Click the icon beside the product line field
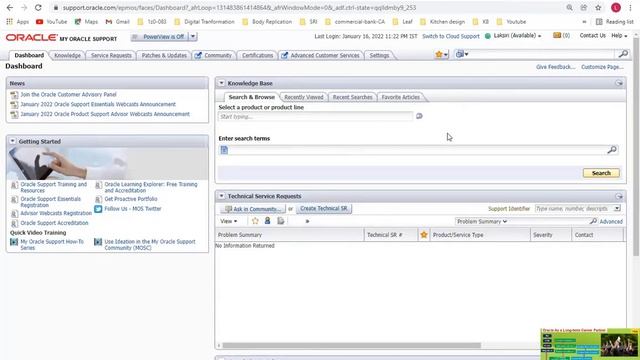Image resolution: width=640 pixels, height=360 pixels. point(419,116)
